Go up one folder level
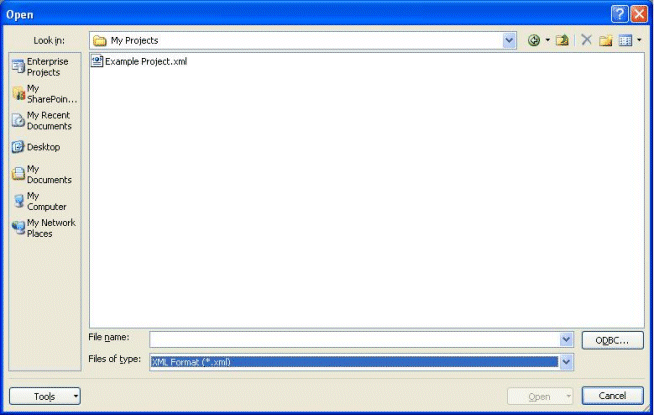The height and width of the screenshot is (415, 654). click(x=562, y=40)
